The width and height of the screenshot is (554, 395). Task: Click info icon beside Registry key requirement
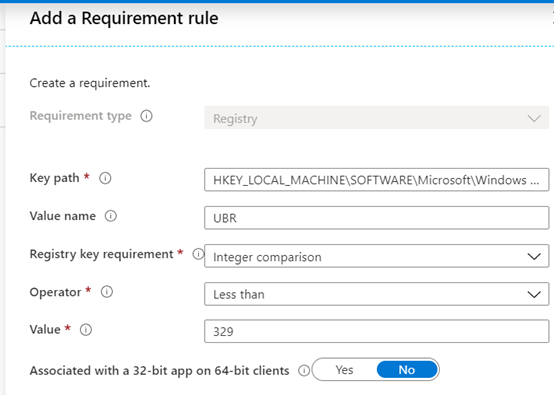[198, 254]
